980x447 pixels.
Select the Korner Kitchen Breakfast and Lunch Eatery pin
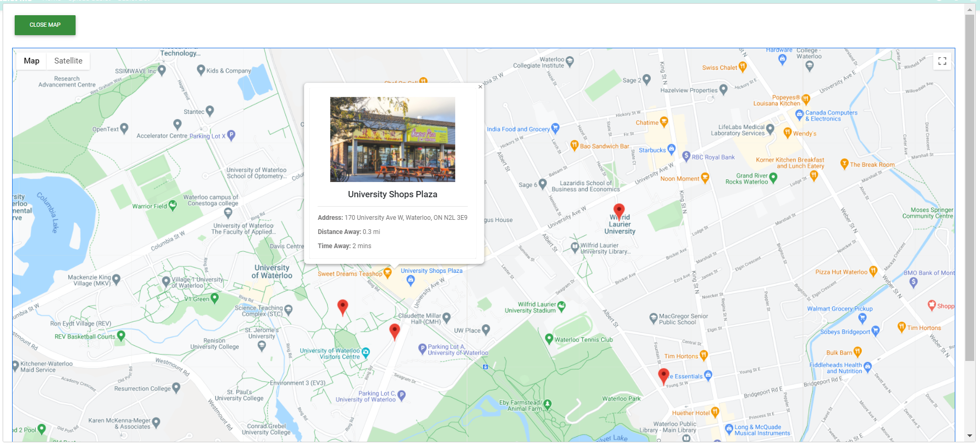814,175
